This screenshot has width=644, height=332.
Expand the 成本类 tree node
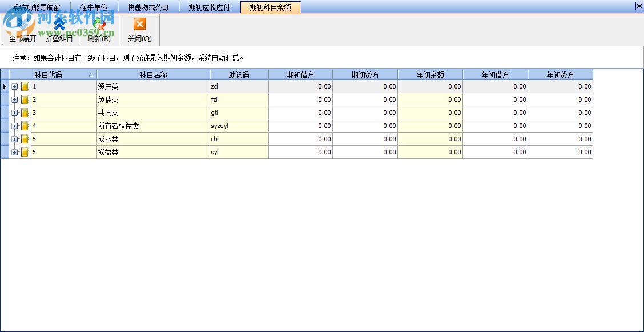coord(15,139)
